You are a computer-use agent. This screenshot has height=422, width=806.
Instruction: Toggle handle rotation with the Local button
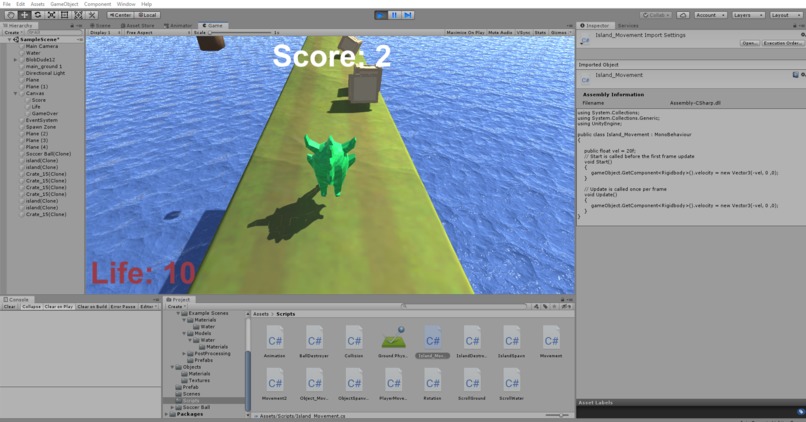pyautogui.click(x=148, y=15)
